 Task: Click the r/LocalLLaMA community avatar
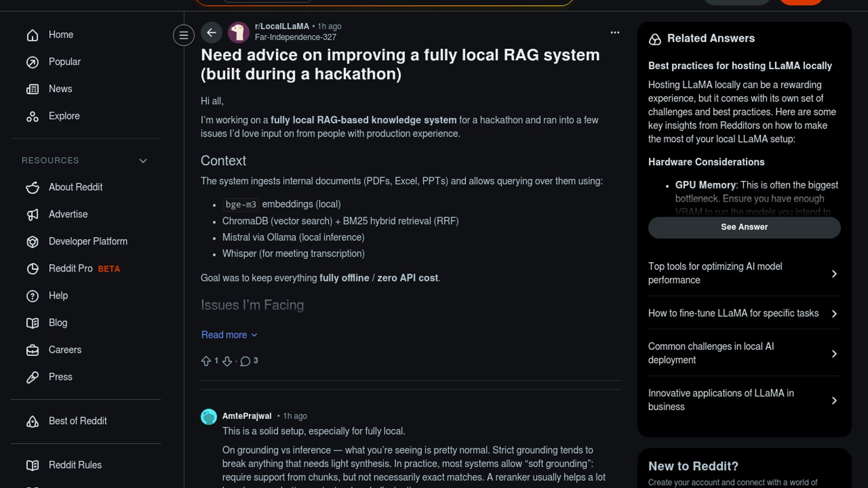(238, 33)
